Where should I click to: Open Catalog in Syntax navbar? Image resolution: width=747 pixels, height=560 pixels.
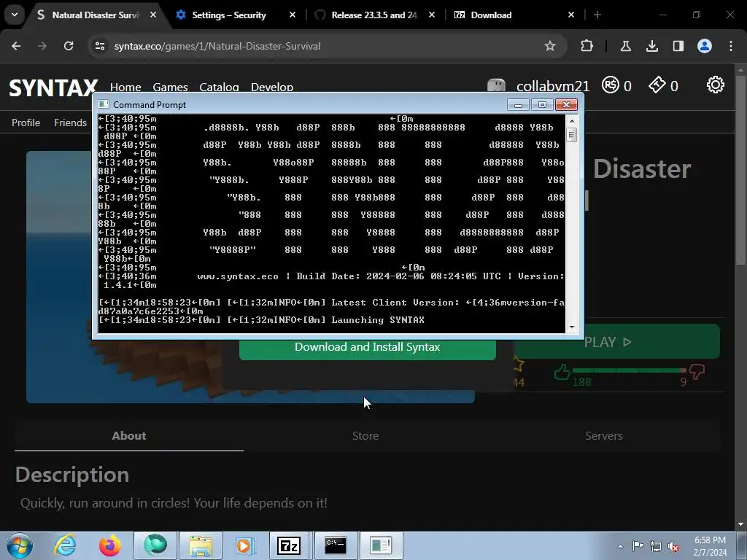(x=219, y=87)
